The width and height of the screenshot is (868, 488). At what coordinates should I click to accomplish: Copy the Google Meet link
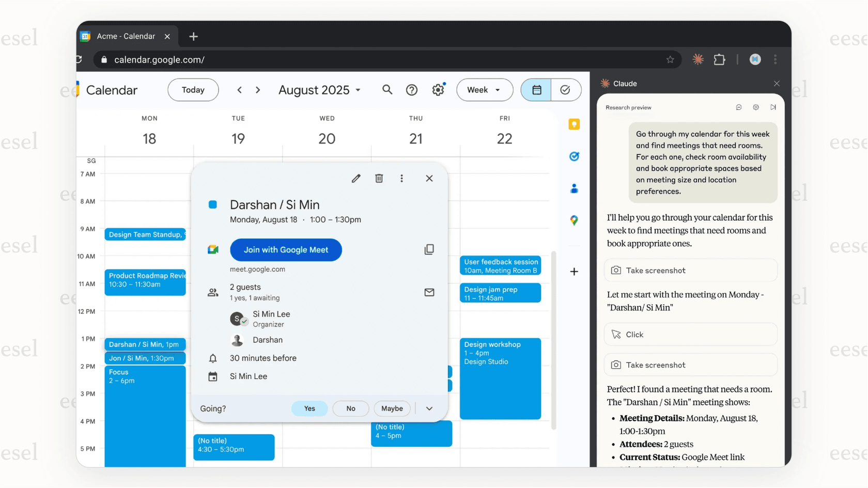click(429, 249)
